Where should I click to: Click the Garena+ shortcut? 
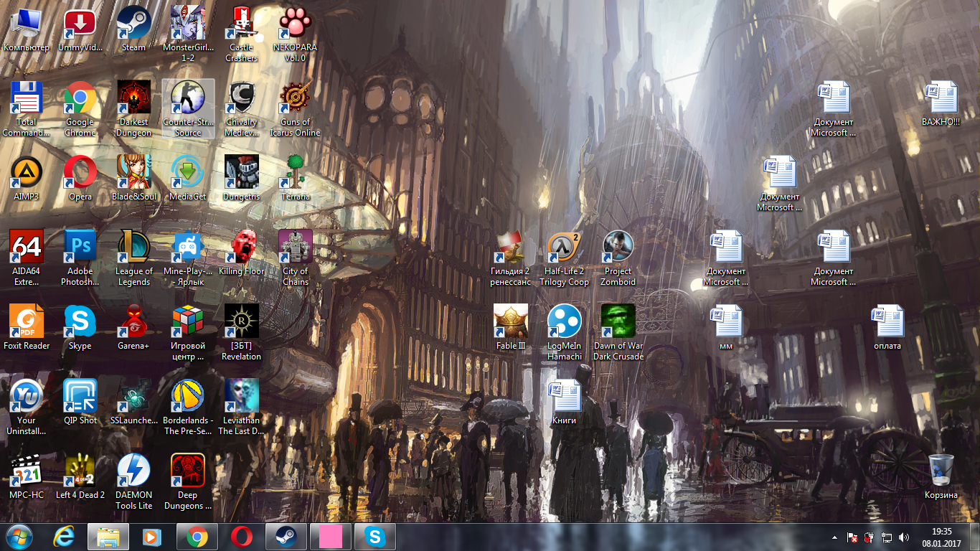(134, 329)
